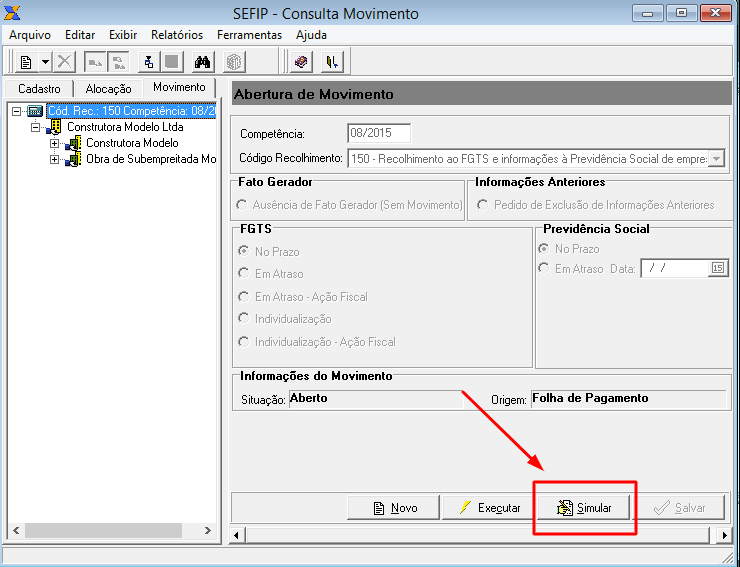
Task: Select the Individualização radio button
Action: [244, 319]
